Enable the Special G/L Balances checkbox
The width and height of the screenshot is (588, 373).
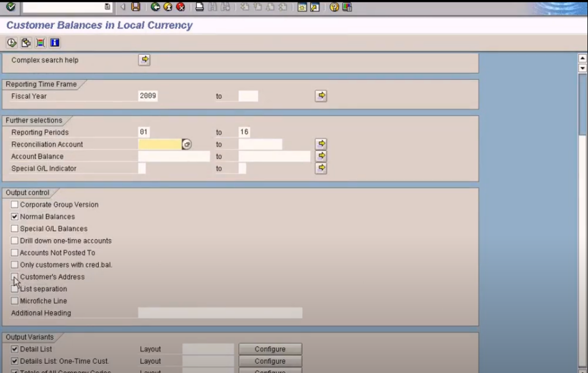[14, 229]
